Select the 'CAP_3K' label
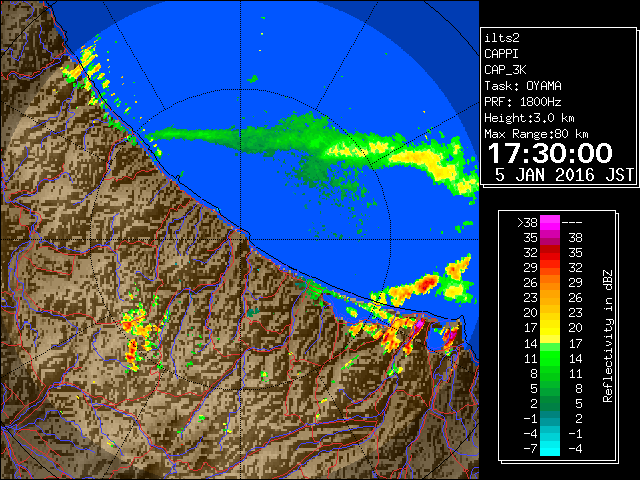 point(505,70)
